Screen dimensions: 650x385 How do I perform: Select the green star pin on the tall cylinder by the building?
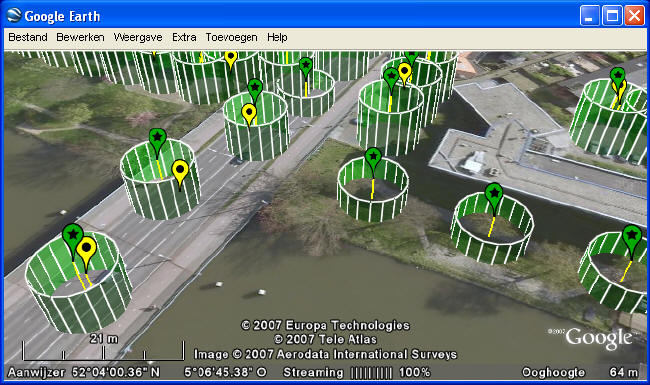(391, 77)
